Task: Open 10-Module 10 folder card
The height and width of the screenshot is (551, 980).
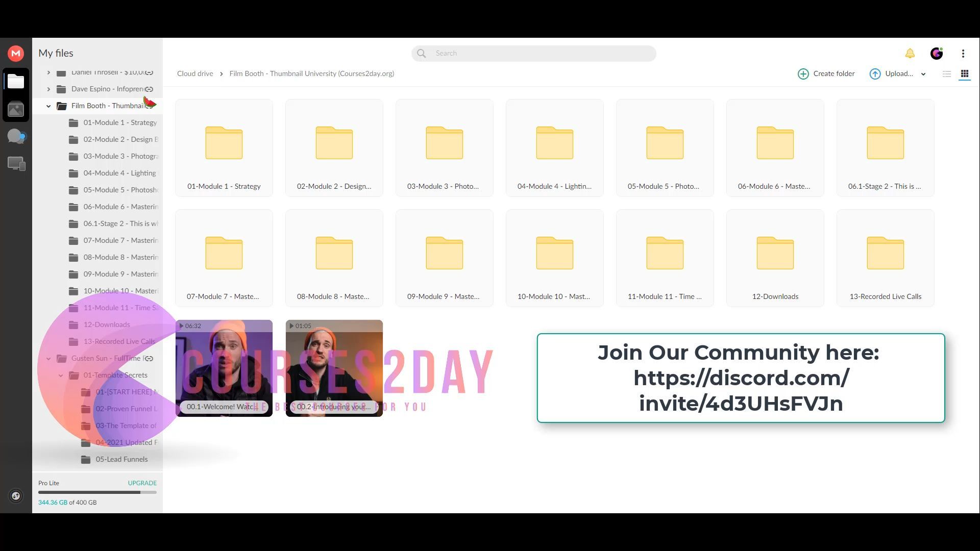Action: [555, 258]
